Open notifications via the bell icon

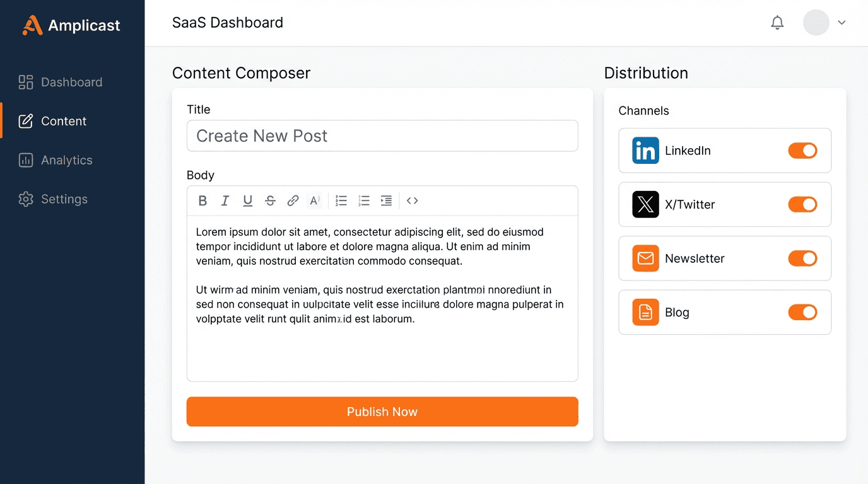point(777,22)
